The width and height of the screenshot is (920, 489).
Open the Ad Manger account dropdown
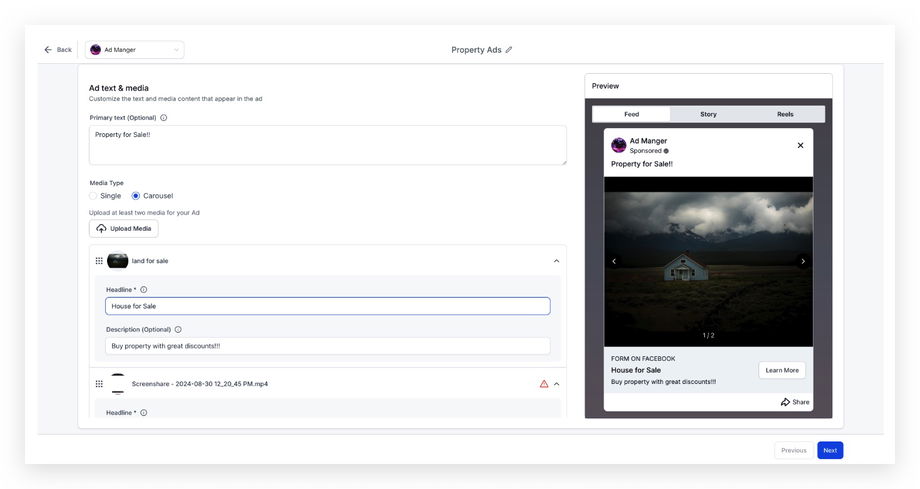pyautogui.click(x=134, y=50)
